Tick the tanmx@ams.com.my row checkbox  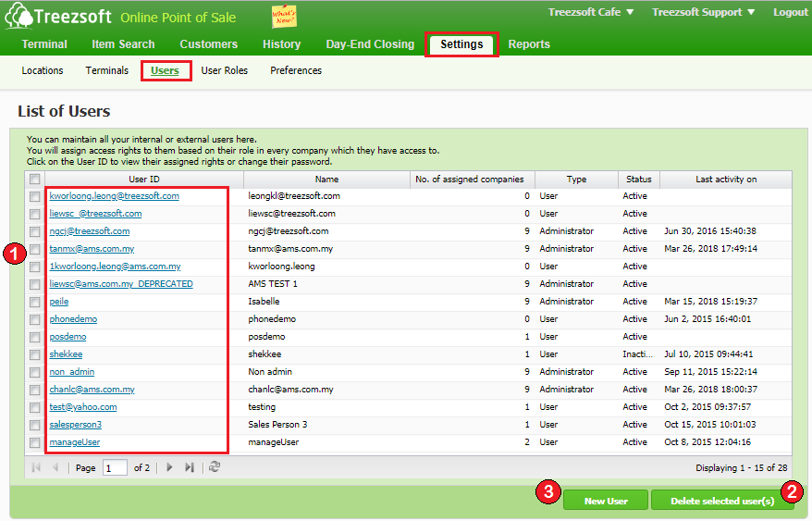tap(35, 249)
